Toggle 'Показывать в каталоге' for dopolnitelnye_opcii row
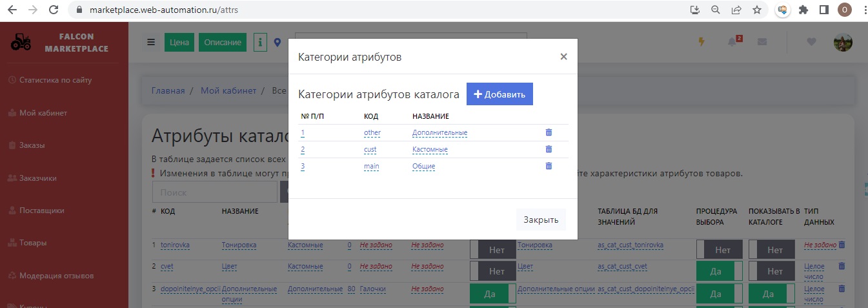The height and width of the screenshot is (308, 868). click(771, 293)
